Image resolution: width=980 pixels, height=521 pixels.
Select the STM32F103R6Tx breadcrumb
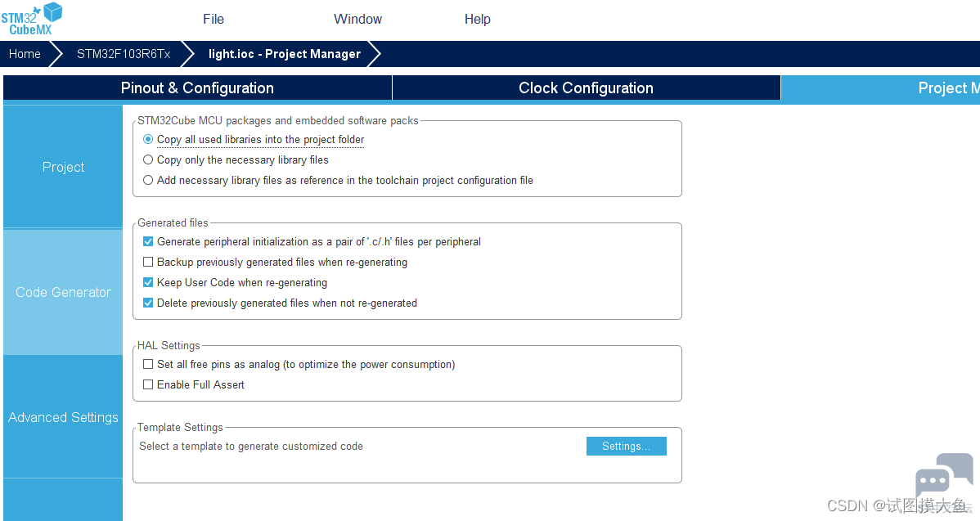[124, 54]
